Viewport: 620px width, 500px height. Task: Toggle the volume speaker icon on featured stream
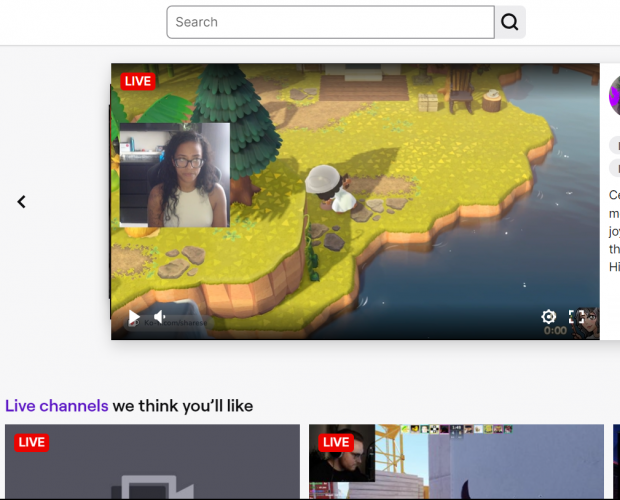159,317
